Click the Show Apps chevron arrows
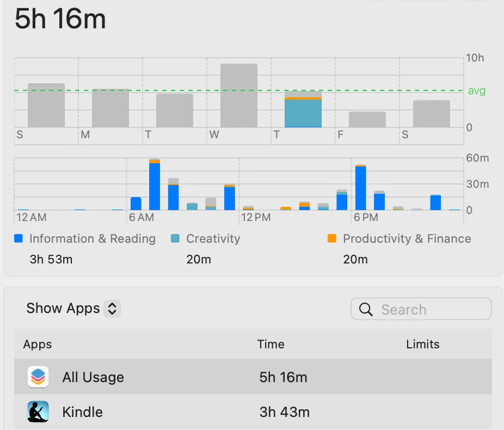The width and height of the screenshot is (504, 430). (112, 309)
